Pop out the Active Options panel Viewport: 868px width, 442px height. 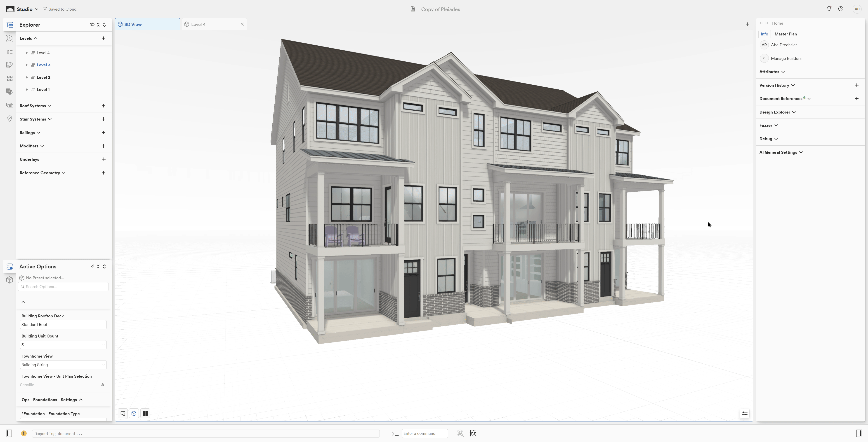coord(92,266)
